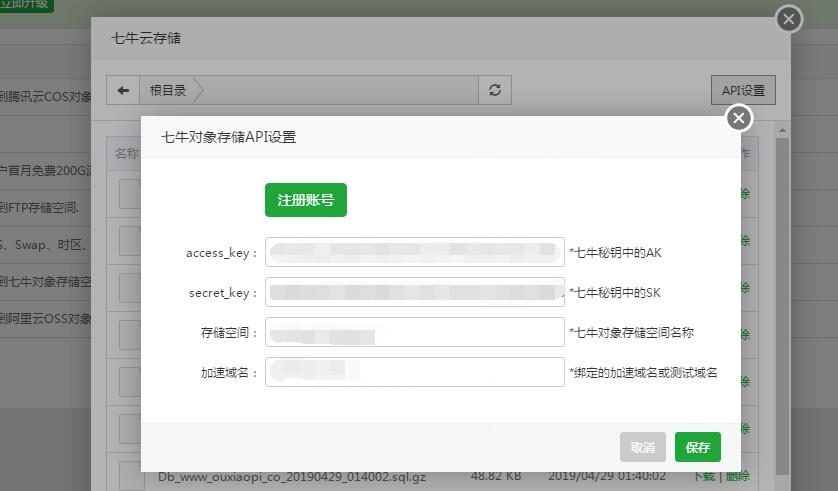Click the 立即升级 button in the background
Image resolution: width=838 pixels, height=491 pixels.
click(26, 4)
